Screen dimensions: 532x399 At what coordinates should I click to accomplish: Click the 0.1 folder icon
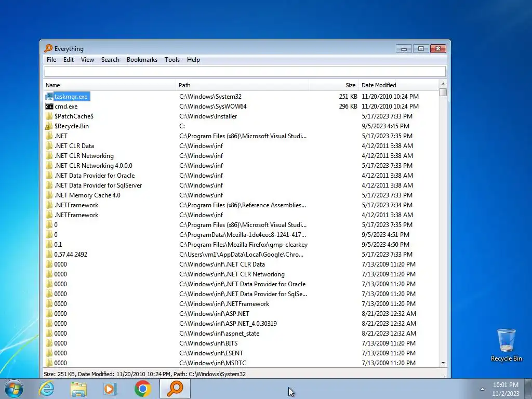point(49,245)
